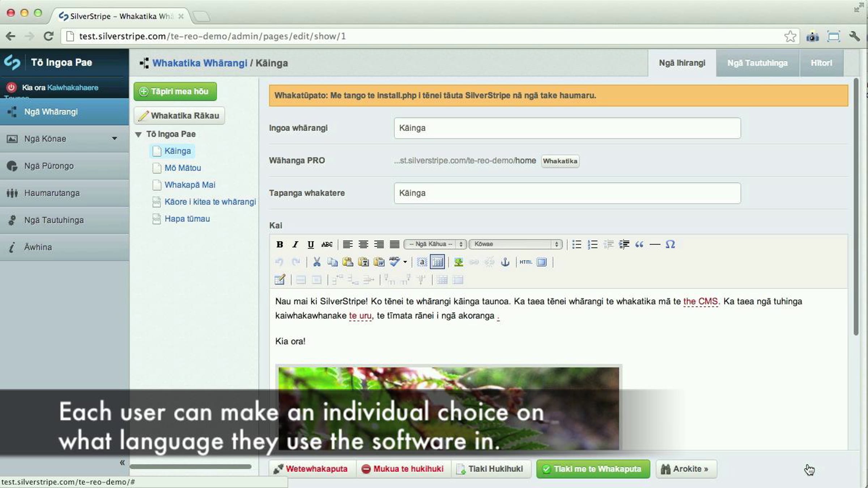The image size is (868, 488).
Task: Paste clipboard content
Action: pyautogui.click(x=348, y=262)
